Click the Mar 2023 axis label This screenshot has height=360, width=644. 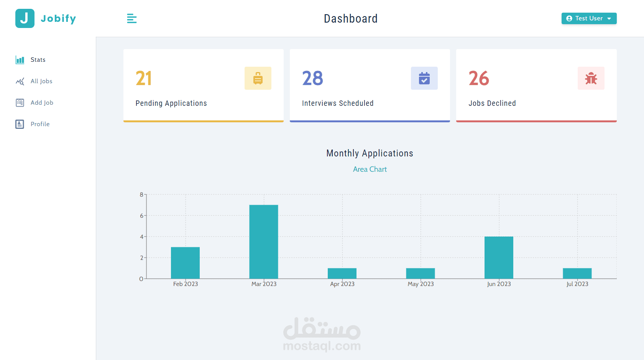[264, 284]
